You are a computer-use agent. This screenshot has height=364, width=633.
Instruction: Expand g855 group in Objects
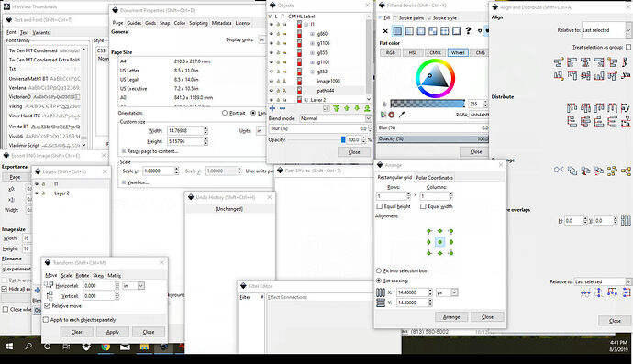(x=312, y=53)
